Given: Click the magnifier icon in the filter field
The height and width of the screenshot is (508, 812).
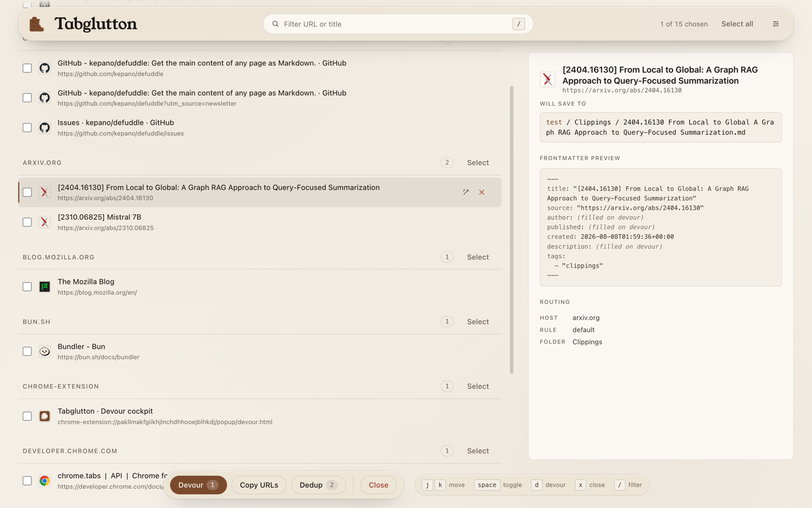Looking at the screenshot, I should pos(276,24).
